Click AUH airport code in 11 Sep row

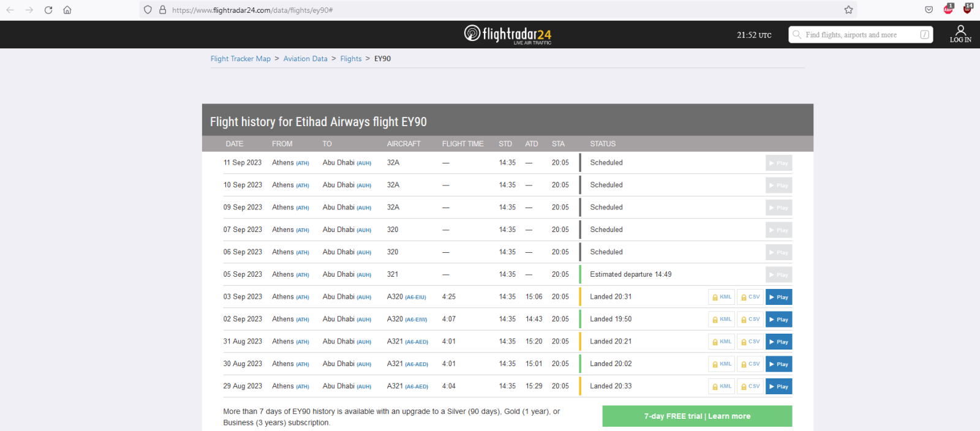pyautogui.click(x=364, y=163)
